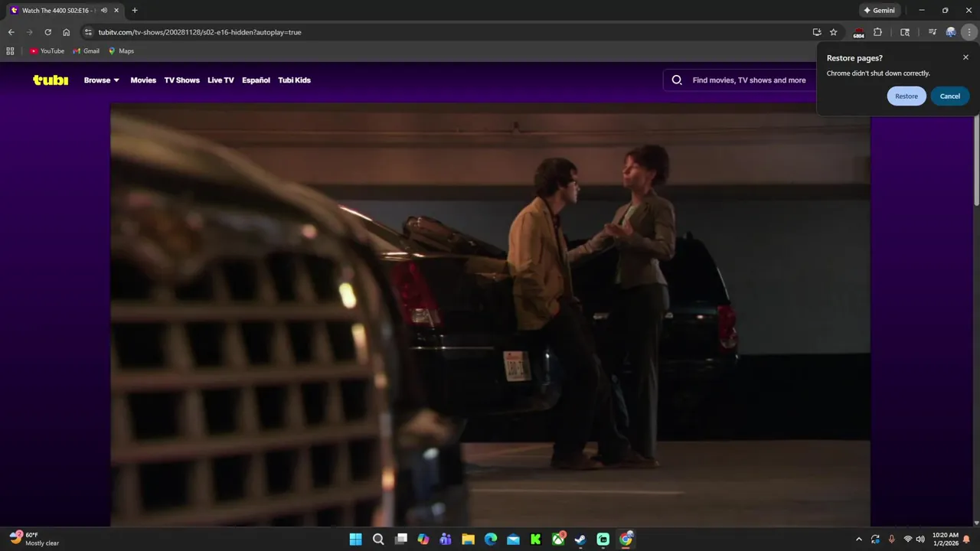Click the Tubi logo

pyautogui.click(x=51, y=80)
